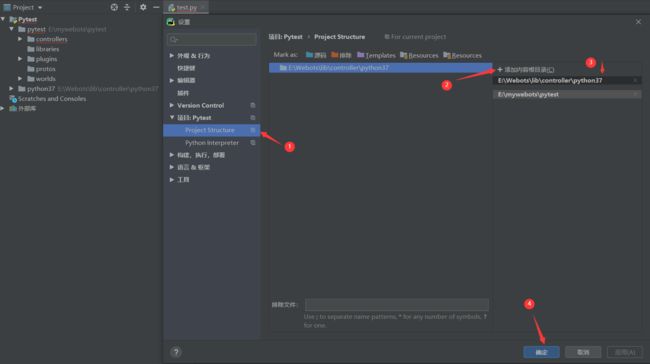
Task: Expand the controllers folder
Action: [x=20, y=39]
